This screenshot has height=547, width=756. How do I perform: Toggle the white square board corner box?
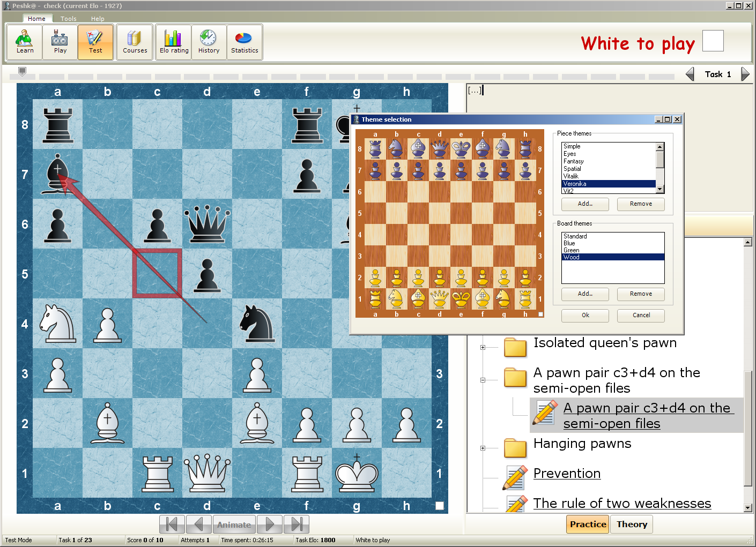click(x=440, y=506)
